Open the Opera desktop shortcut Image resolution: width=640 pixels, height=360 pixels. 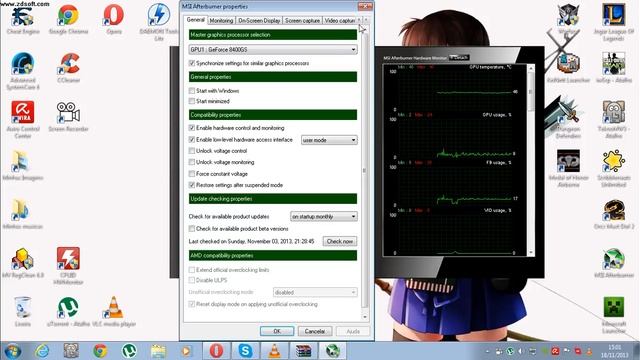[x=113, y=19]
